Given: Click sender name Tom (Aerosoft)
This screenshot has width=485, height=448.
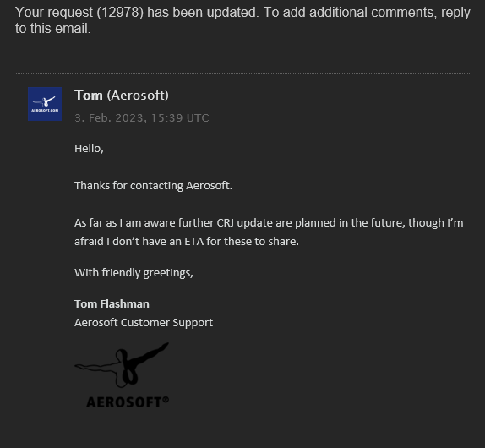Looking at the screenshot, I should [122, 96].
